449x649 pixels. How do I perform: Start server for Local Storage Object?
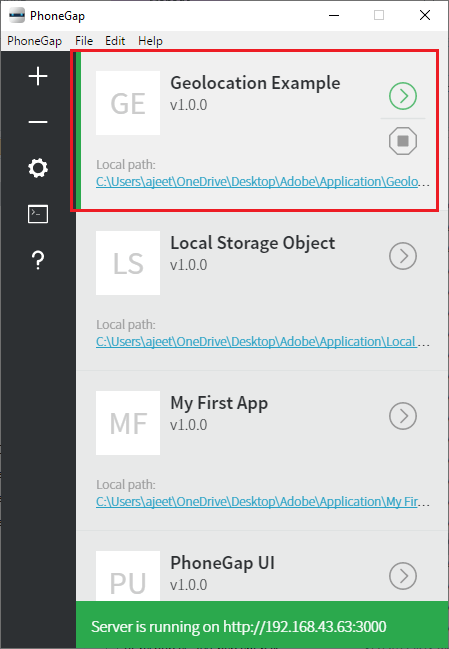(x=403, y=256)
